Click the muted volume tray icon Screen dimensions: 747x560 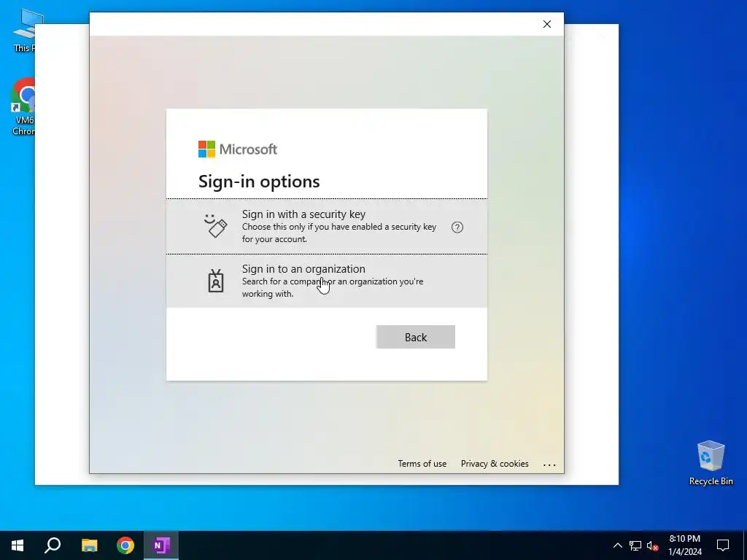[x=653, y=545]
